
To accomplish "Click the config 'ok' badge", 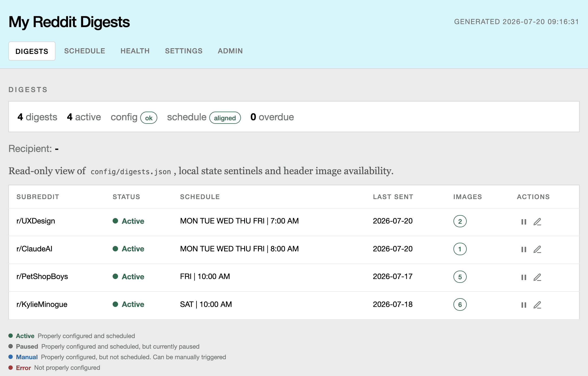I will pos(149,118).
